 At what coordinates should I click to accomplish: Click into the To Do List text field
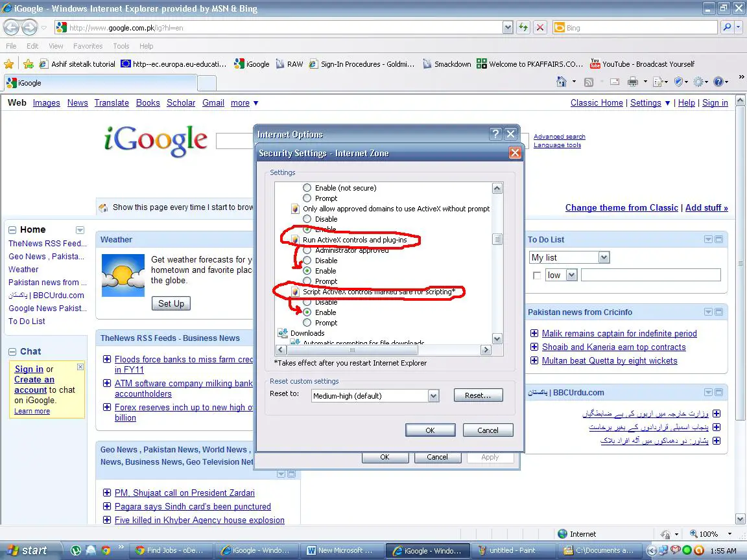click(x=651, y=275)
